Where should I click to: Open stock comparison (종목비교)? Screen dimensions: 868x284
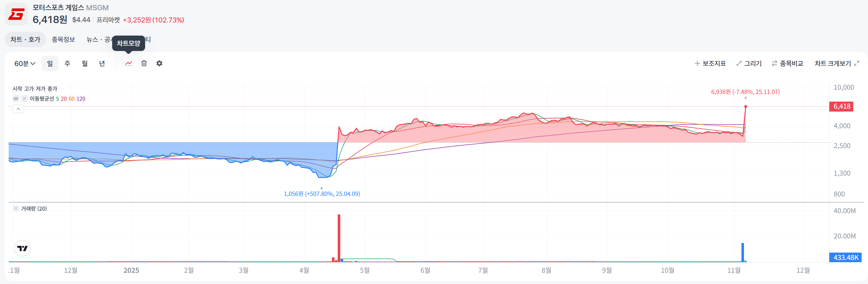tap(788, 63)
